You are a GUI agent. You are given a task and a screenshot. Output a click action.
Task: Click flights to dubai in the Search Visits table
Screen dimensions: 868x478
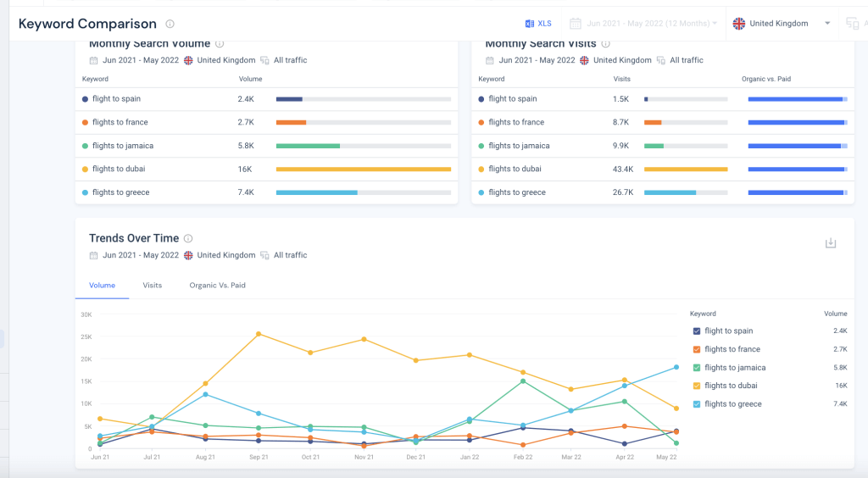515,169
